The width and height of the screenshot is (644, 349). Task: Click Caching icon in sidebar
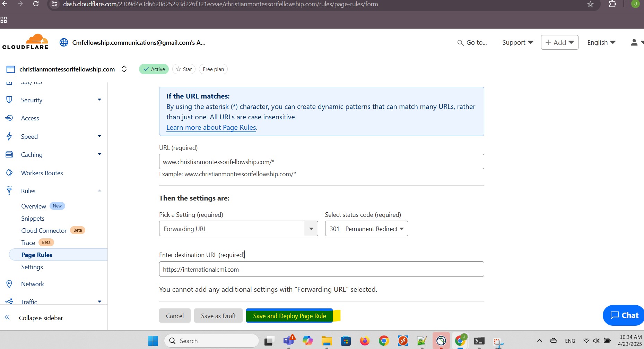pyautogui.click(x=9, y=154)
